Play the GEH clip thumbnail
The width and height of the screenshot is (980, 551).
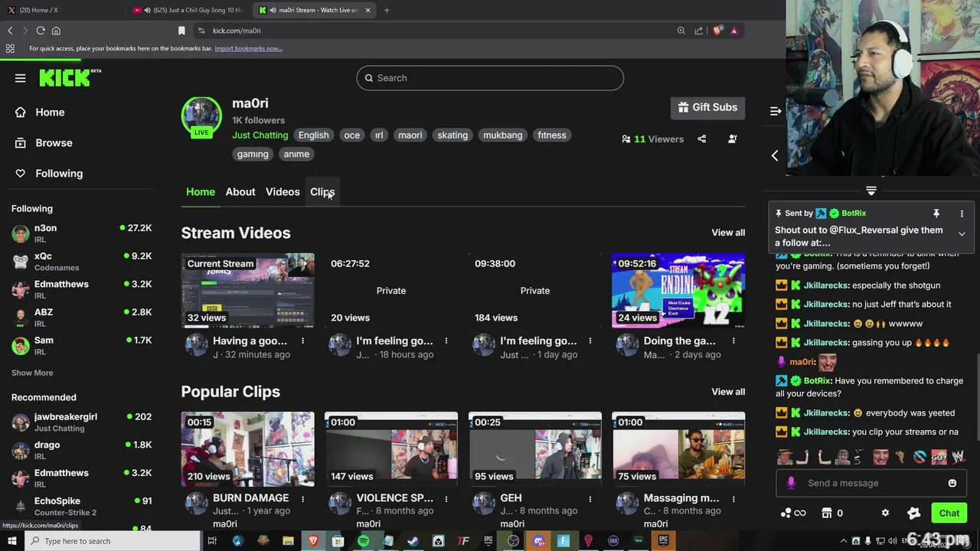(535, 448)
